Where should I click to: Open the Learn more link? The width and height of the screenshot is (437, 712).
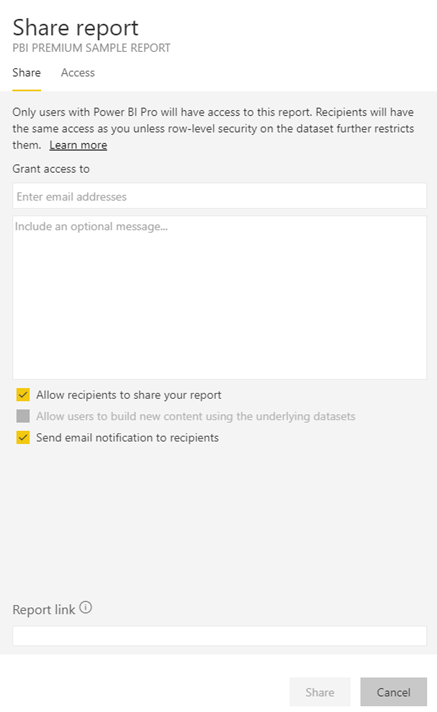[x=78, y=145]
